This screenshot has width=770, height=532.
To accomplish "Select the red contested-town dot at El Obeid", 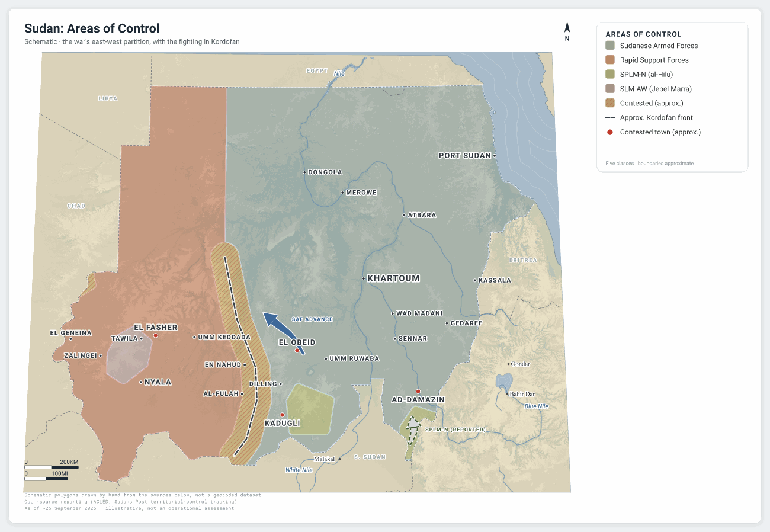I will point(297,351).
